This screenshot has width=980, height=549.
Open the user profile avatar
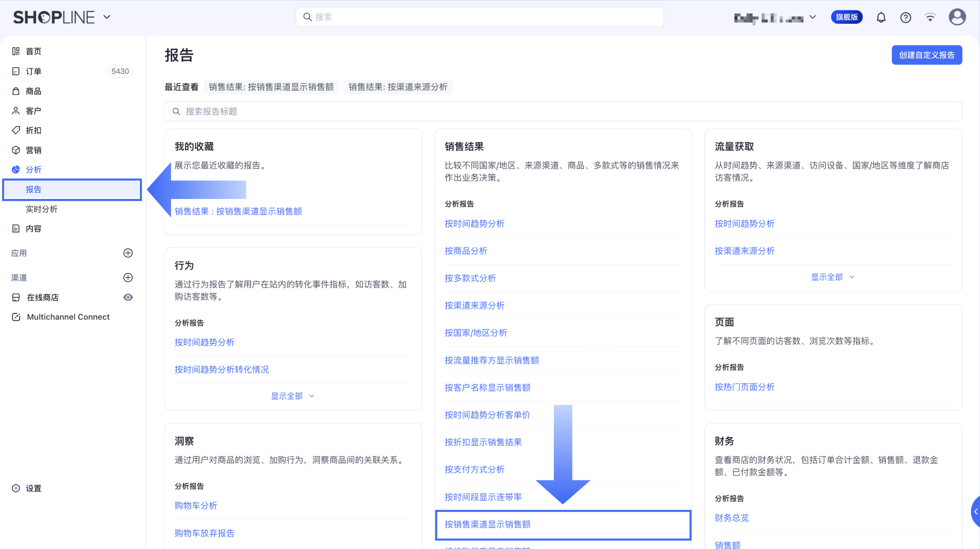coord(957,17)
